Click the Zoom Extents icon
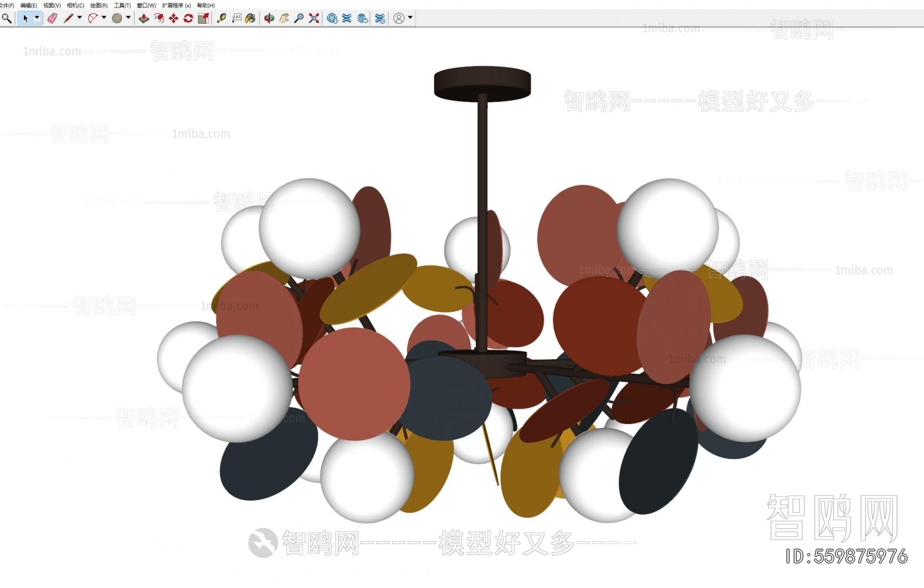 [x=314, y=18]
